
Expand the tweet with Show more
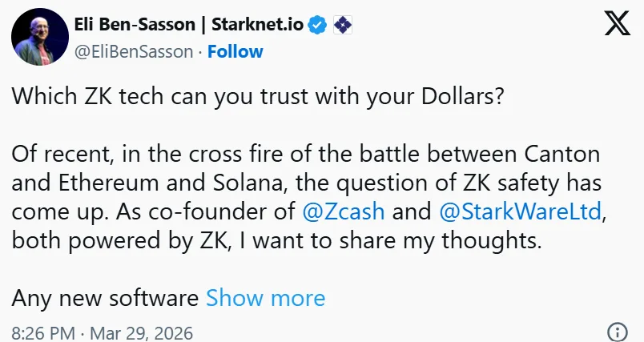coord(266,298)
